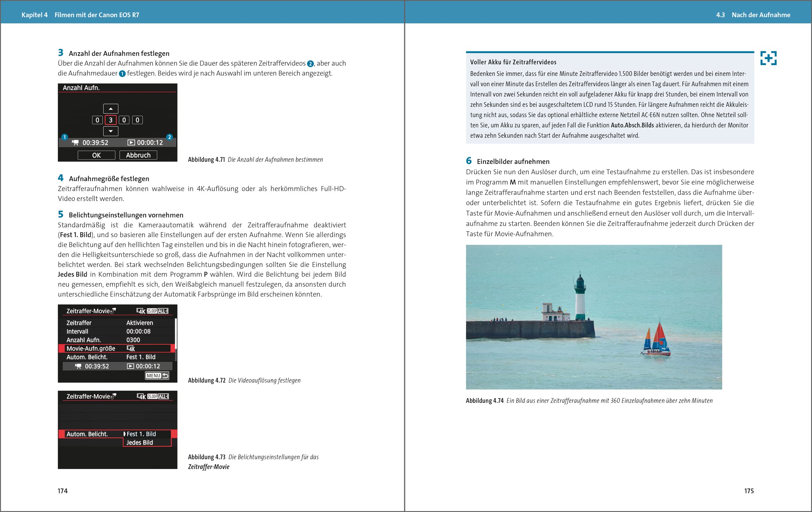
Task: Click the 'Anzahl Aufn.' title of the digit screen
Action: [x=81, y=88]
